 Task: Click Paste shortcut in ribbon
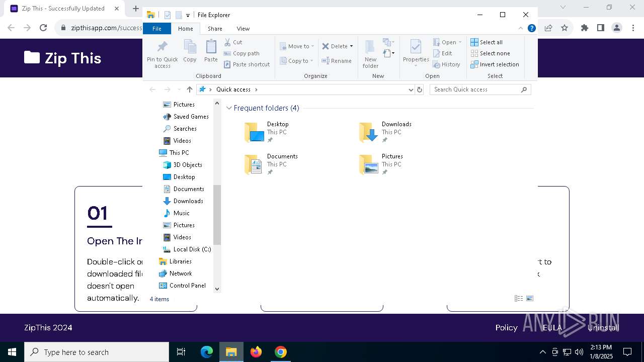(247, 64)
